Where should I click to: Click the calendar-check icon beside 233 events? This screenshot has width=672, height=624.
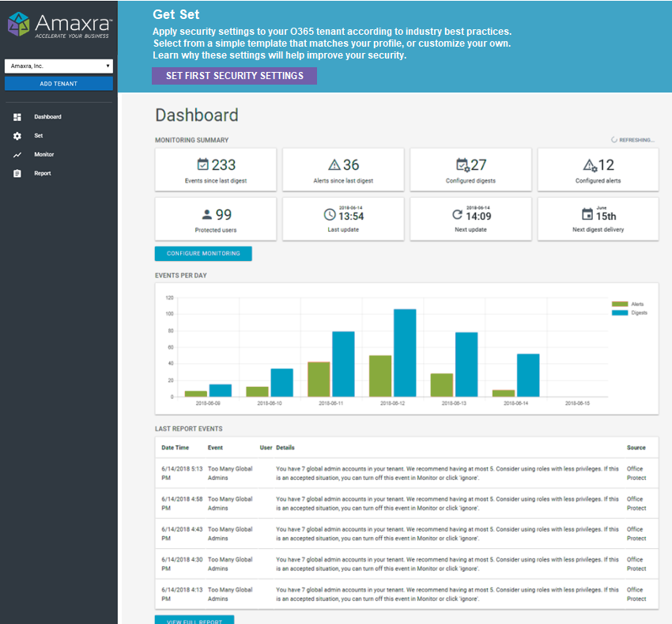(202, 165)
